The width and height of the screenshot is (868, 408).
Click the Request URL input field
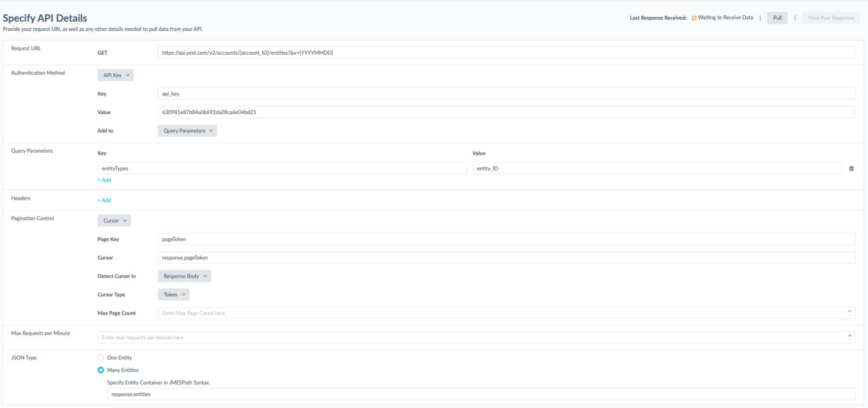(506, 53)
